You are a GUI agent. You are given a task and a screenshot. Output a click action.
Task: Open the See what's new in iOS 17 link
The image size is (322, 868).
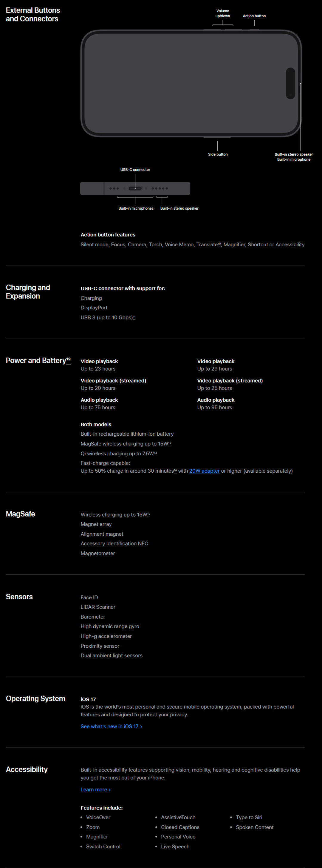pos(109,726)
